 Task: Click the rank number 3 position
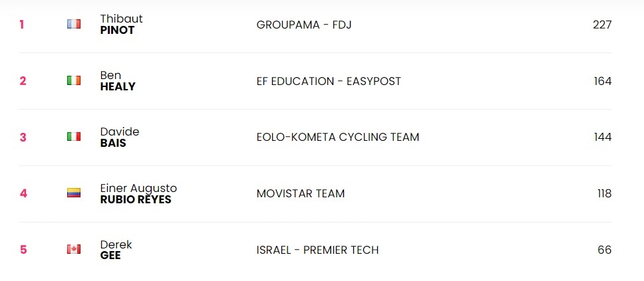click(23, 138)
